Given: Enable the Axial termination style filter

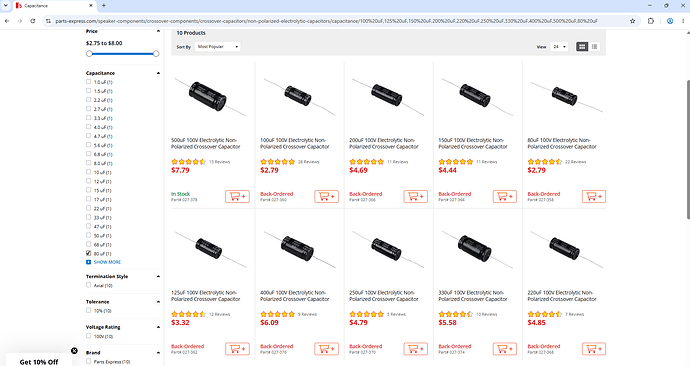Looking at the screenshot, I should [x=88, y=285].
